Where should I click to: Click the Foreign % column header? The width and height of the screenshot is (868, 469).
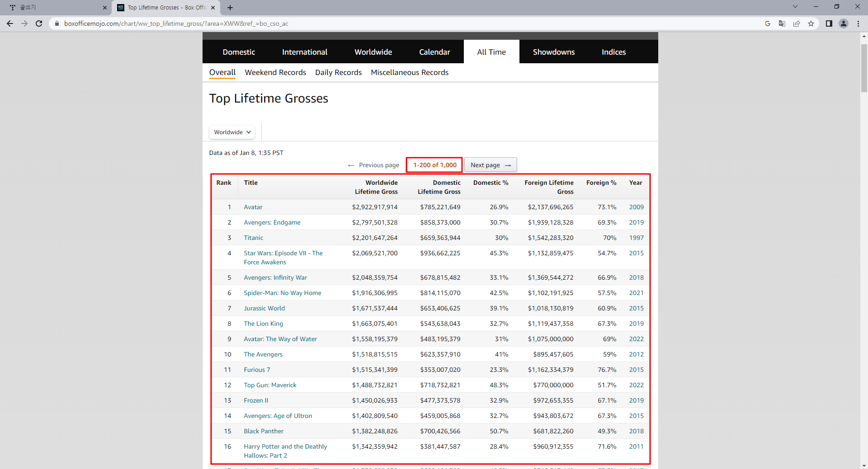click(601, 183)
